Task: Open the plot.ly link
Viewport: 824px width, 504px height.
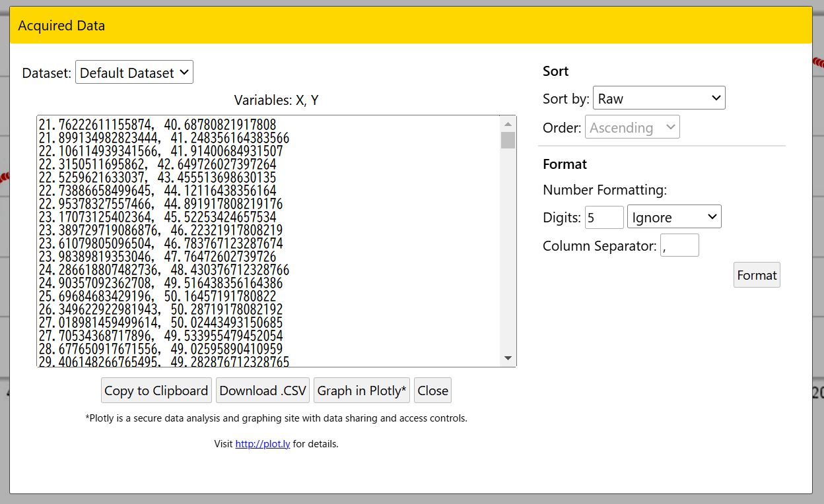Action: point(263,444)
